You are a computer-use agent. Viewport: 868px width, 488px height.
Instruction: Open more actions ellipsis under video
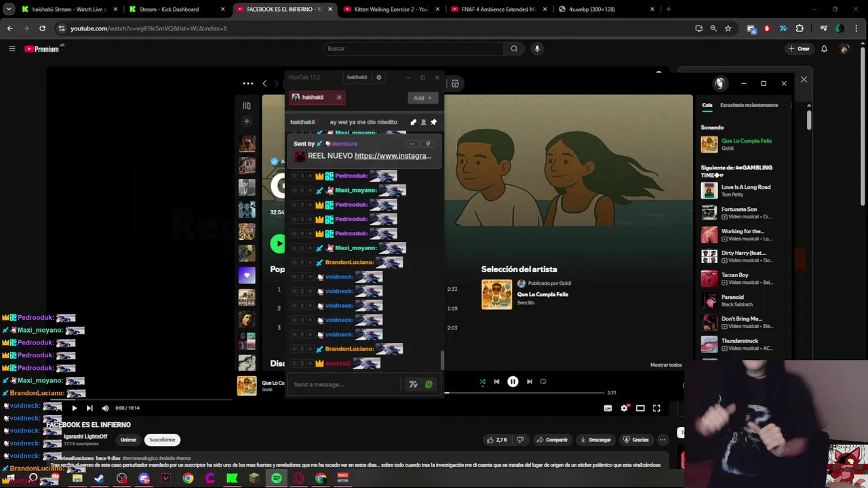point(663,440)
